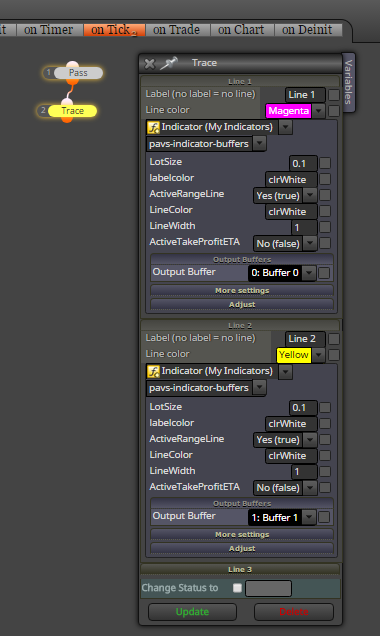Tick checkbox beside Line 1 label field

point(334,95)
